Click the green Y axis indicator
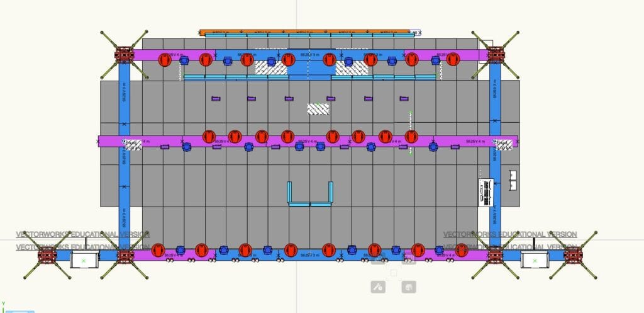Screen dimensions: 644x313 pos(3,304)
